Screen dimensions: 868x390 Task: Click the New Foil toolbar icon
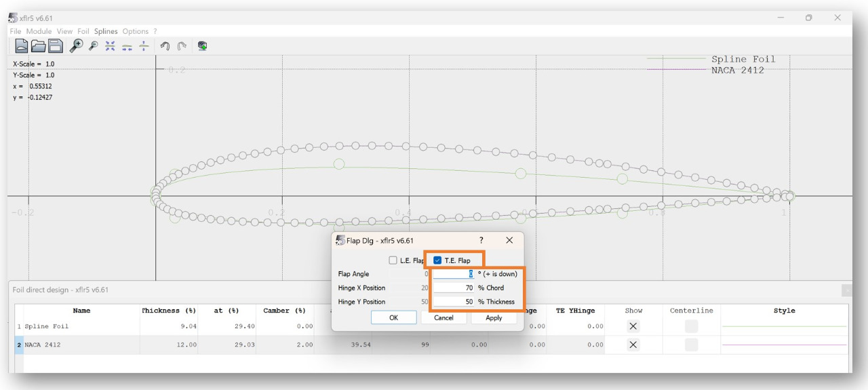22,46
